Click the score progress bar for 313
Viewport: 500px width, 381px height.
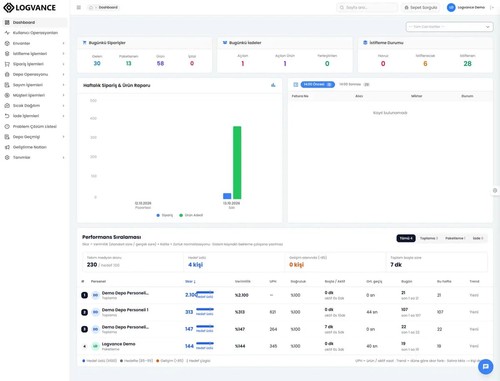coord(205,310)
